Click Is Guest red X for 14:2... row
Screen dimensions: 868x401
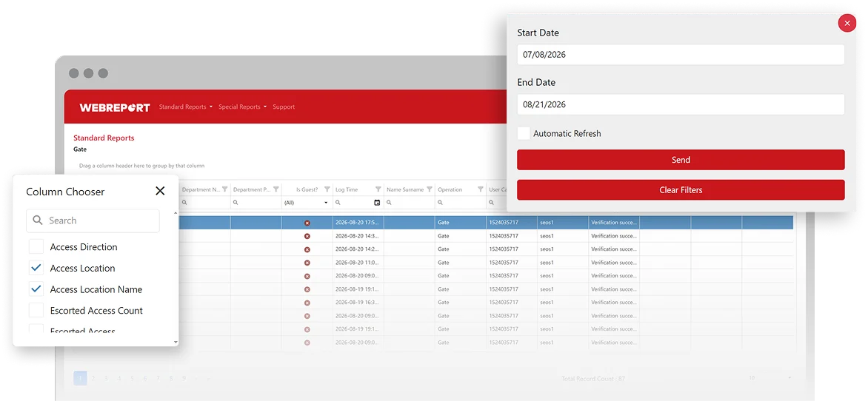[x=307, y=249]
